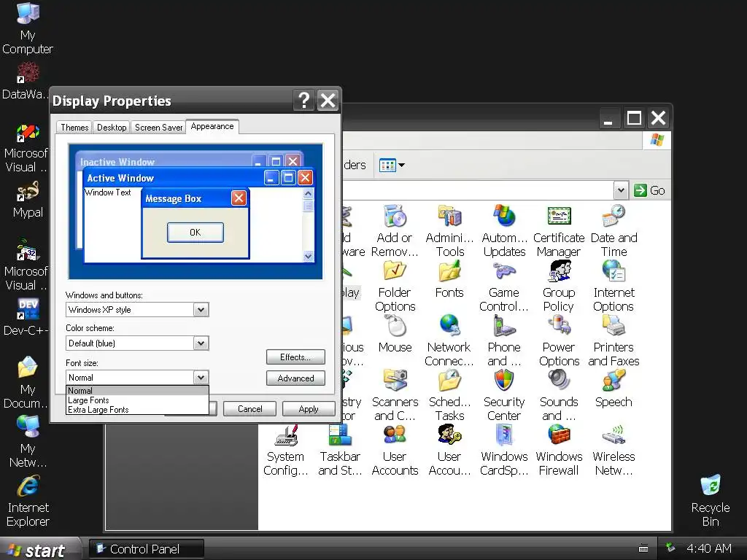
Task: Click the preview Active Window title bar
Action: (x=199, y=178)
